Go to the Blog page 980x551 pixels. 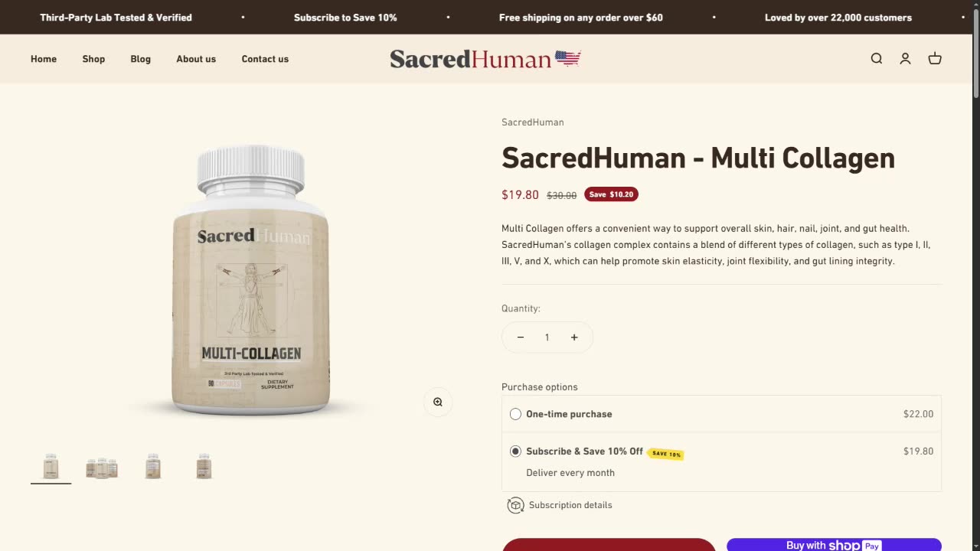[x=140, y=59]
